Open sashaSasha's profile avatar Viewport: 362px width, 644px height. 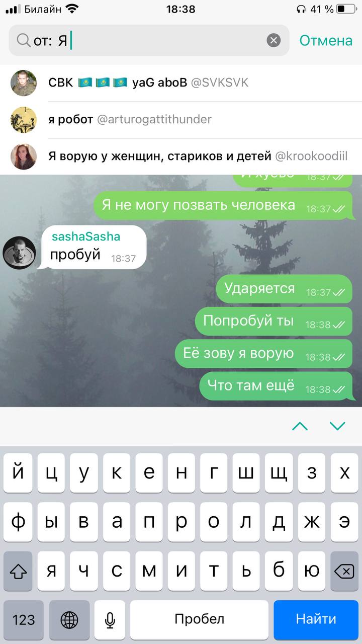pos(19,253)
